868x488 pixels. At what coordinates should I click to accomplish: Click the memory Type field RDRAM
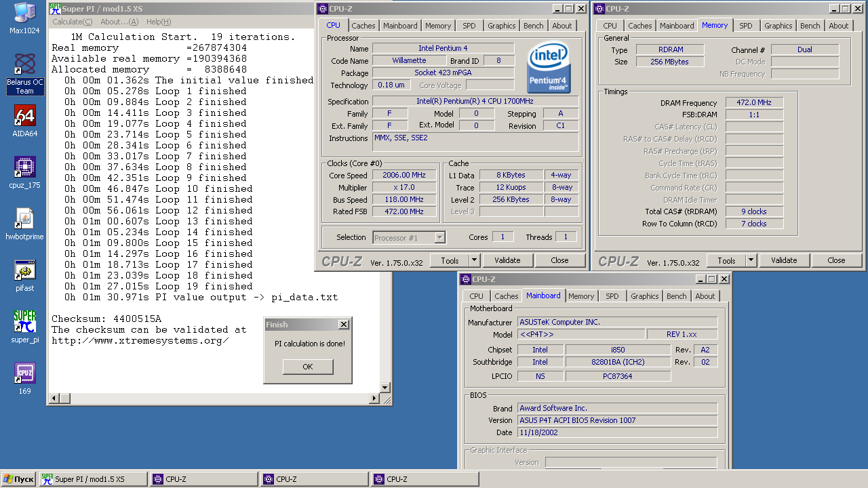[x=671, y=49]
